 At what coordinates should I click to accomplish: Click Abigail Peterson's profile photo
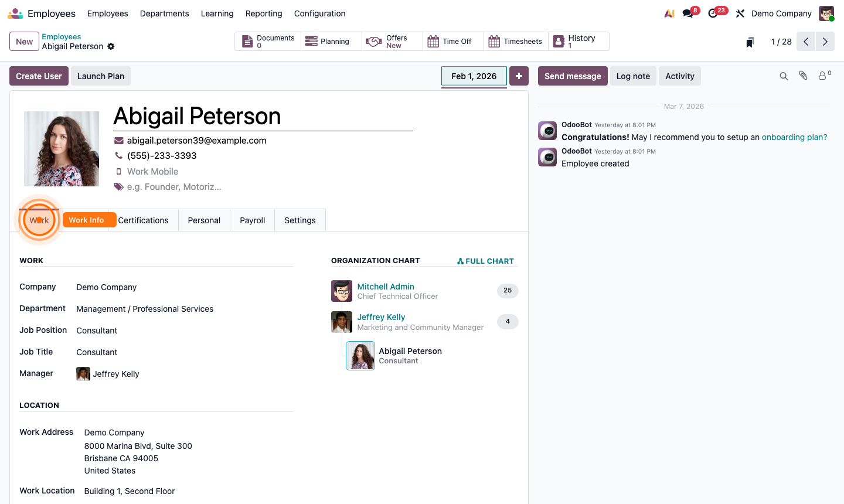pyautogui.click(x=62, y=148)
